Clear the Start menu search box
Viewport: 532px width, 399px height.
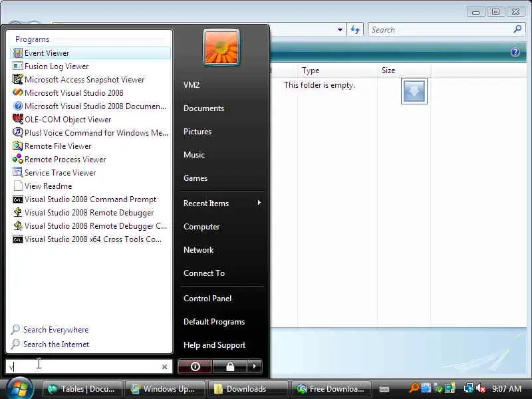[x=164, y=367]
